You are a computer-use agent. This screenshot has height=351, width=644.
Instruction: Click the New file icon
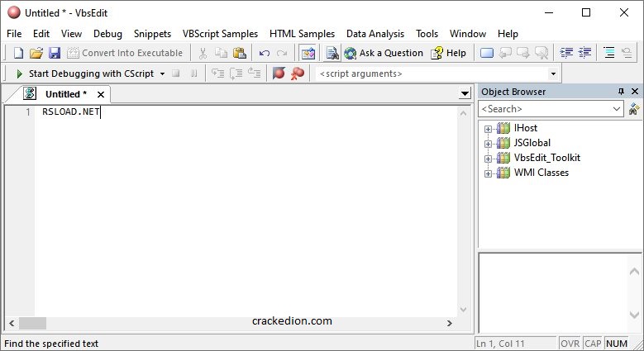point(18,53)
